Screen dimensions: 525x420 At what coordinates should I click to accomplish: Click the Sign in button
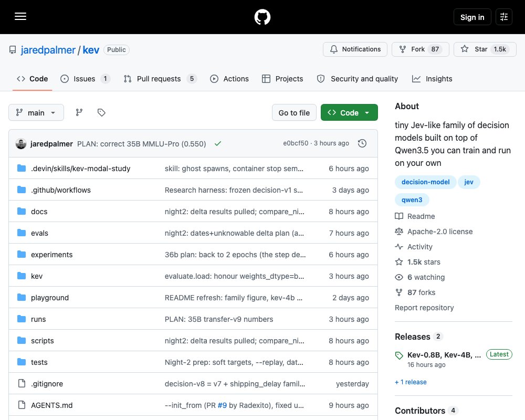(x=472, y=17)
